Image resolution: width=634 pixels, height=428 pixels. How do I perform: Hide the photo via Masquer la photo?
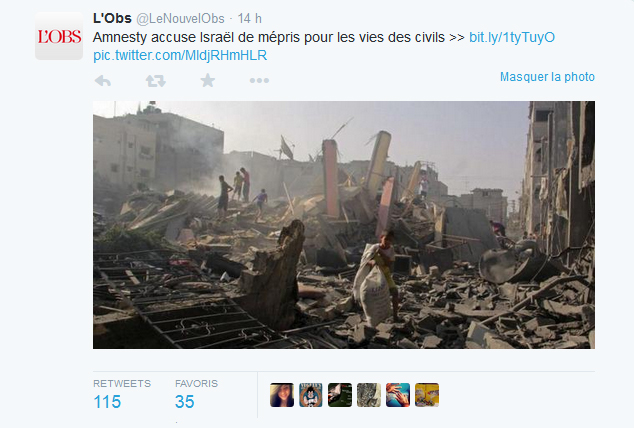pyautogui.click(x=547, y=77)
